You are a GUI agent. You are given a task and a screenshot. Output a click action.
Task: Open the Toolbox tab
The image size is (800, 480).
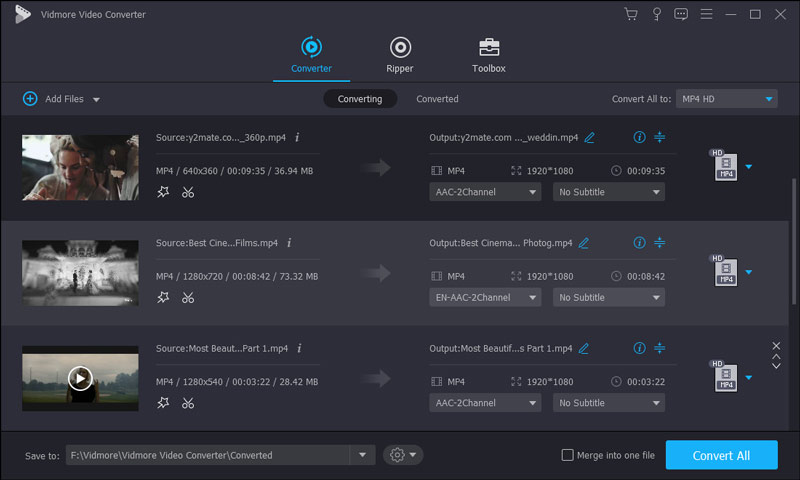[x=489, y=55]
